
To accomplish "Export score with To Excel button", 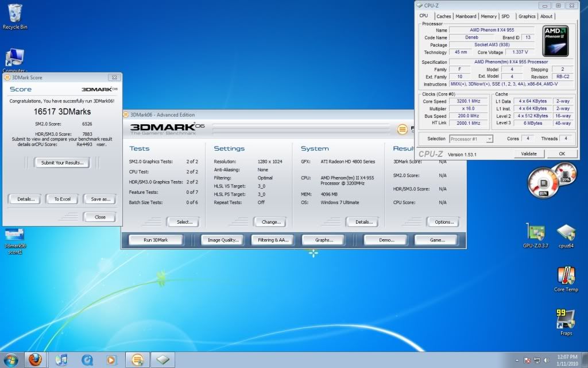I will (x=62, y=199).
